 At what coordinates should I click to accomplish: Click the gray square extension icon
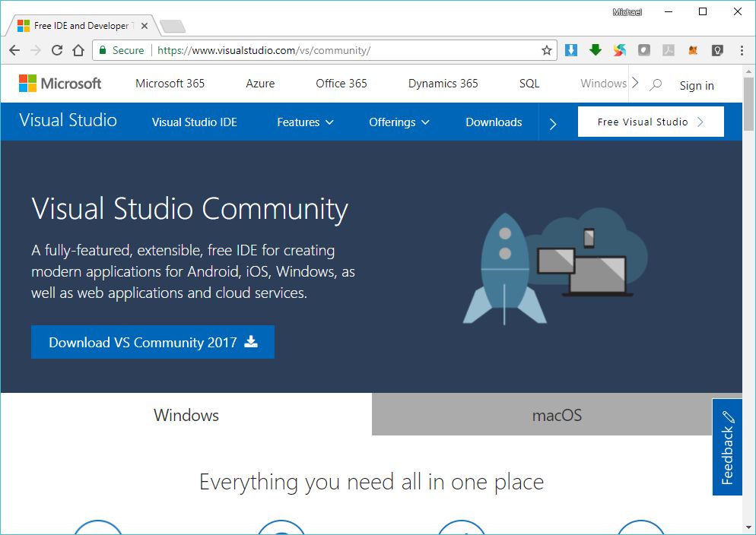click(644, 50)
